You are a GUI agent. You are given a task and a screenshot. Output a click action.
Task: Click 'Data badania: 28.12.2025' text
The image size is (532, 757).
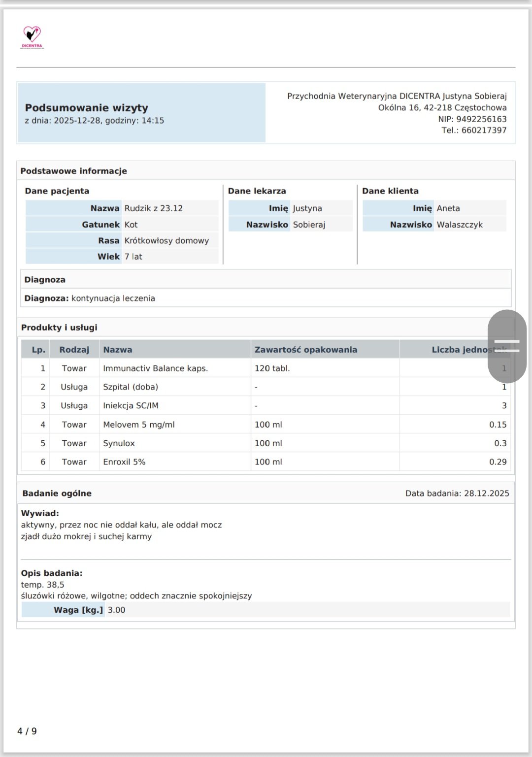point(457,494)
